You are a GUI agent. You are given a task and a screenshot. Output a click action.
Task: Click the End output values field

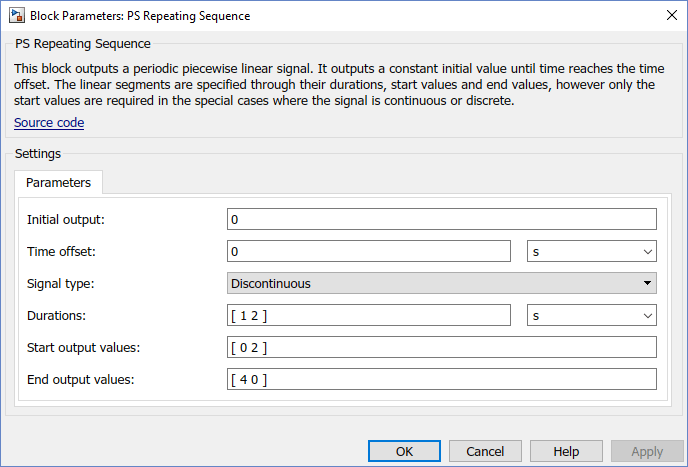click(x=441, y=379)
